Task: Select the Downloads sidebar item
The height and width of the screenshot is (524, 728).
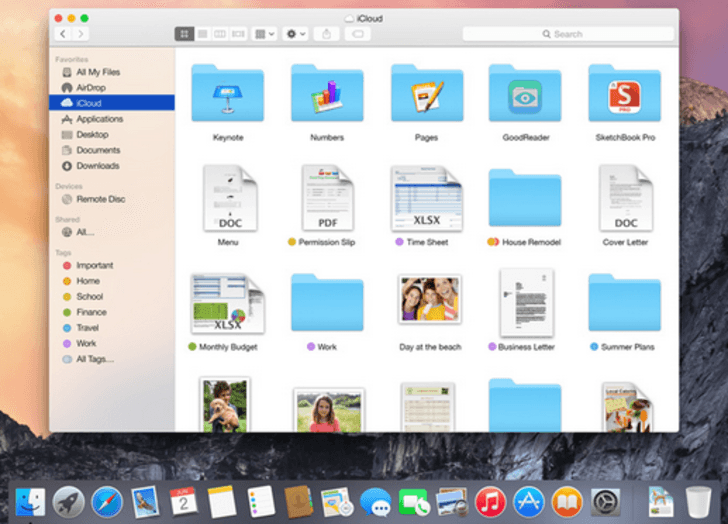Action: coord(97,166)
